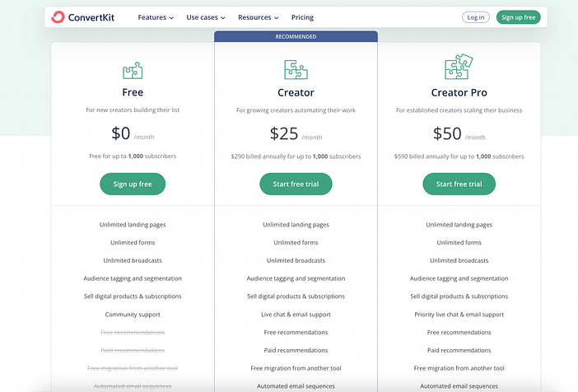
Task: Click 'Unlimited broadcasts' in Creator Pro plan
Action: pyautogui.click(x=459, y=260)
